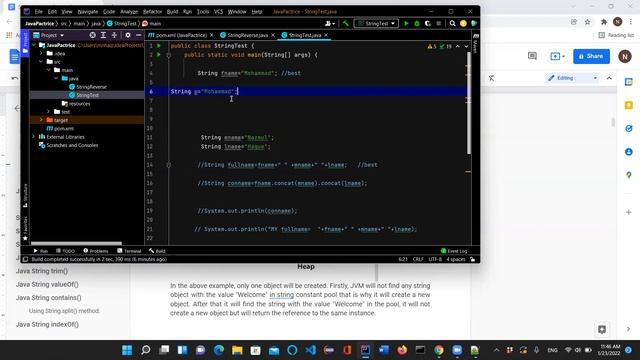This screenshot has width=640, height=360.
Task: Run the StringTest configuration
Action: click(406, 24)
